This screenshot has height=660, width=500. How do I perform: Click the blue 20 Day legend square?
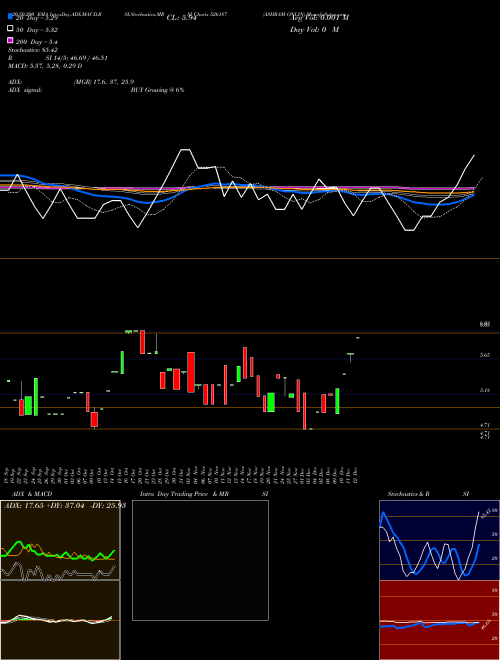pyautogui.click(x=11, y=16)
